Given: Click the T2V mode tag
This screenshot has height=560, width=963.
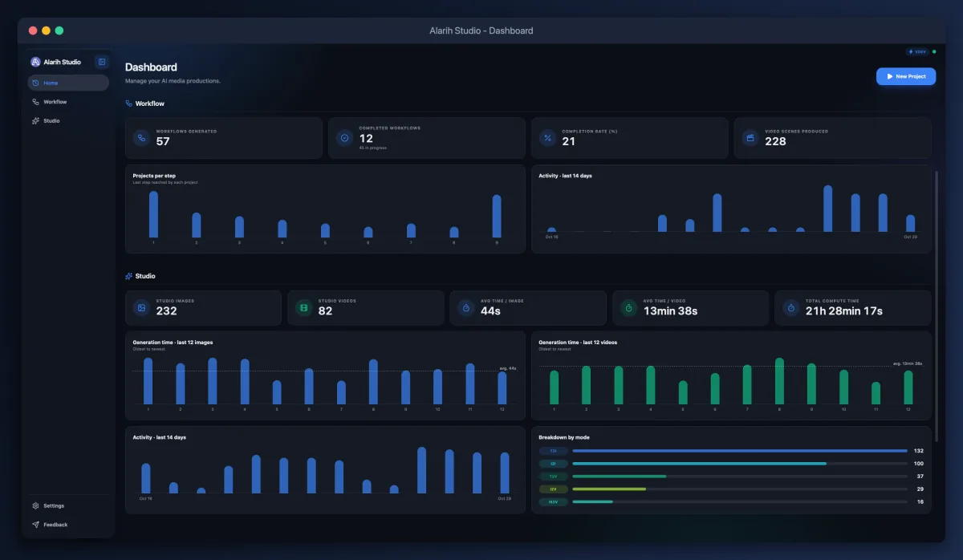Looking at the screenshot, I should coord(553,477).
